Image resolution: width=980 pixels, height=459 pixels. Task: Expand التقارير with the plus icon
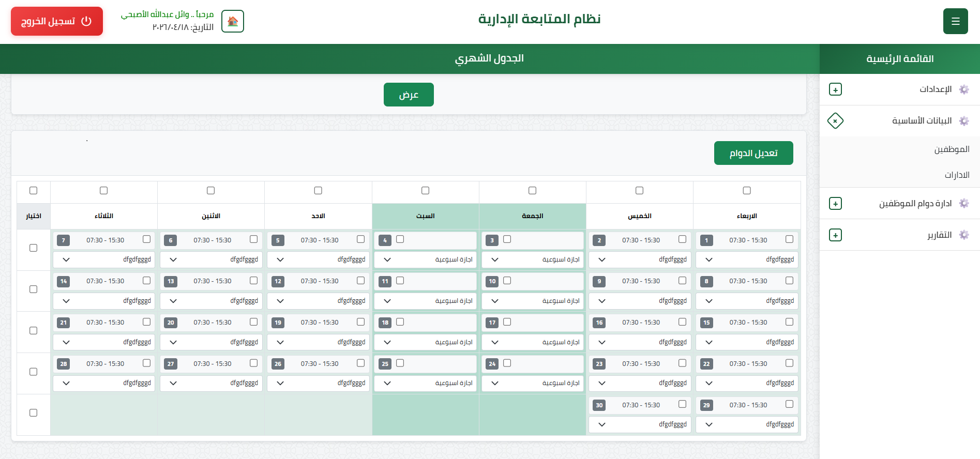[835, 235]
